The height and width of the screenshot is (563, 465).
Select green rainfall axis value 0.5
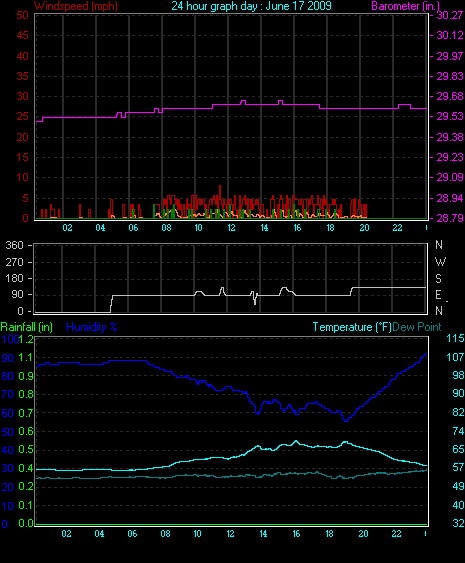(x=25, y=450)
